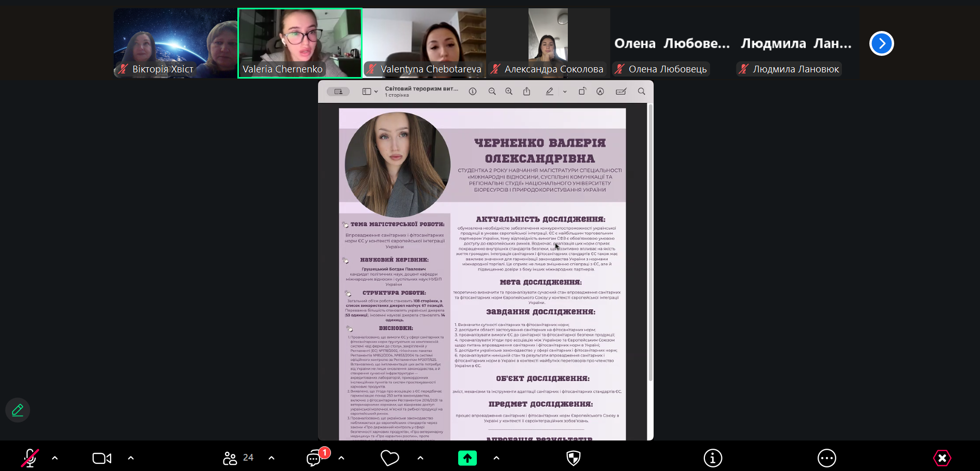Turn on the video camera

(102, 458)
